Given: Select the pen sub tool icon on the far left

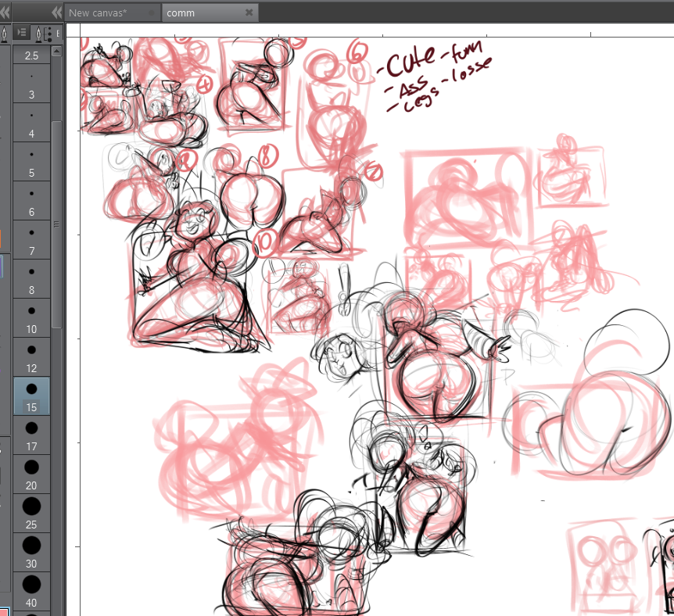Looking at the screenshot, I should [x=4, y=34].
